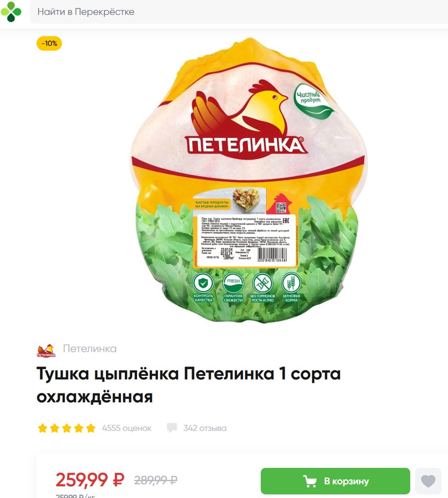Open the 4555 оценок ratings link
This screenshot has height=498, width=448.
coord(127,428)
